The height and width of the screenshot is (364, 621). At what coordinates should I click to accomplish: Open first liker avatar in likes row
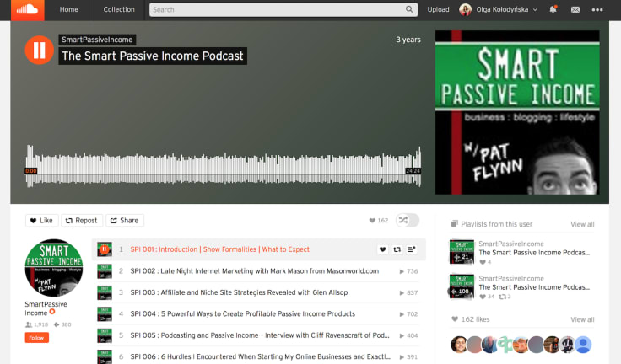tap(459, 345)
